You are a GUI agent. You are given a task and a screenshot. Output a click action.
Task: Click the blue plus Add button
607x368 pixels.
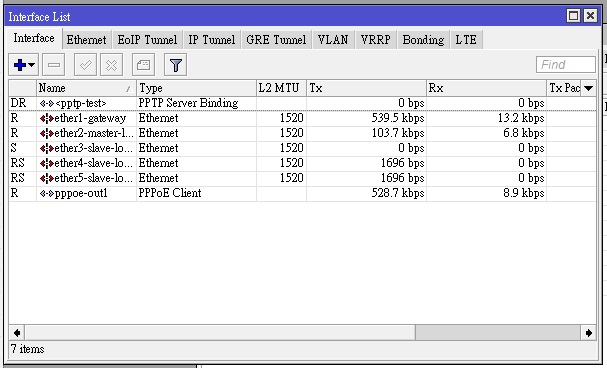click(x=20, y=65)
